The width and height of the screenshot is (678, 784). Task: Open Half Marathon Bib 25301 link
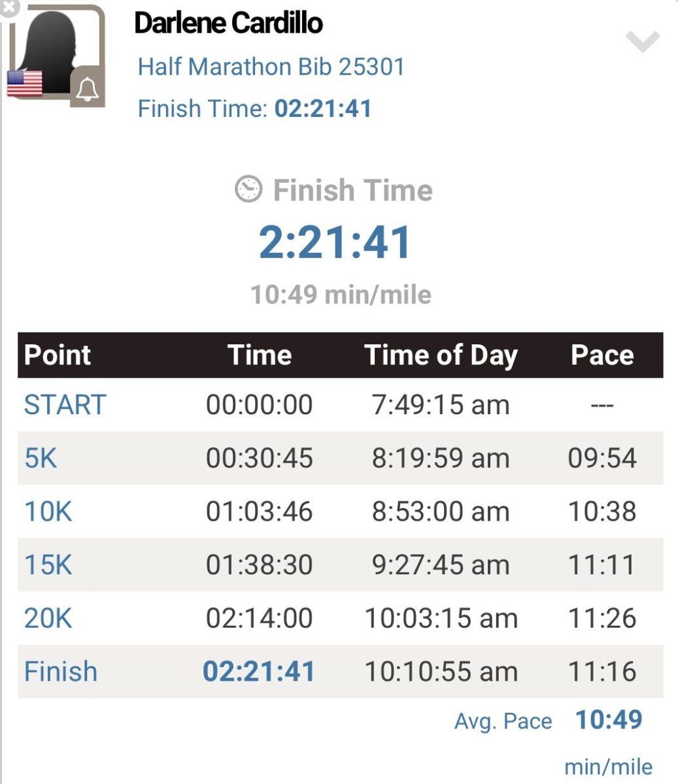coord(271,67)
